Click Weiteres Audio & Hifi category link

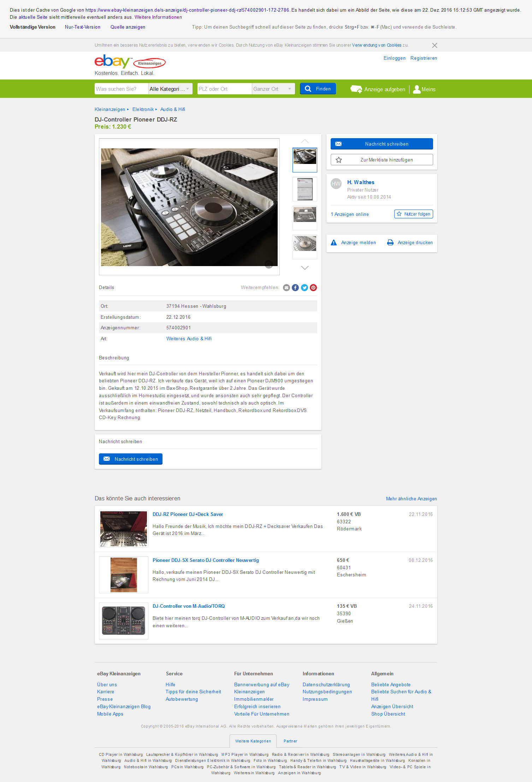[x=189, y=339]
